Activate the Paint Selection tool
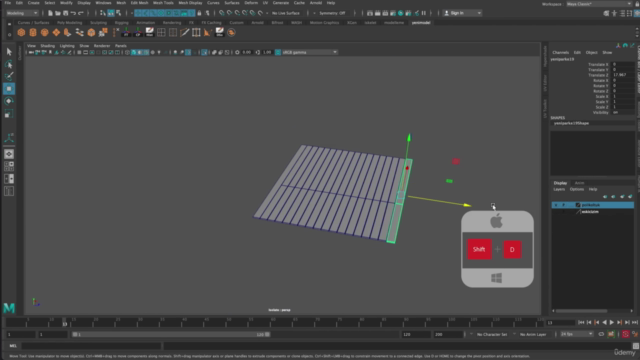Viewport: 640px width, 360px height. pyautogui.click(x=9, y=76)
